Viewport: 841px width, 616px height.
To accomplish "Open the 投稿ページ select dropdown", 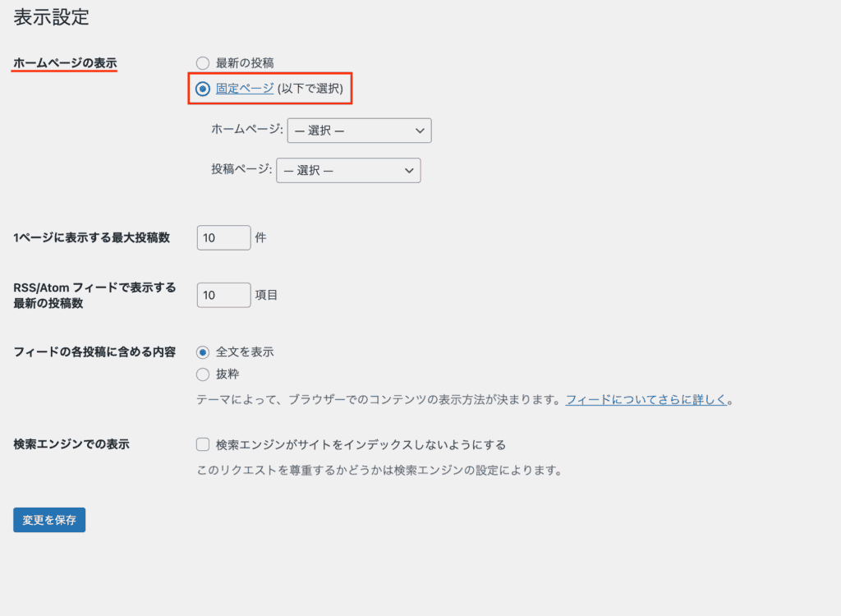I will [348, 170].
